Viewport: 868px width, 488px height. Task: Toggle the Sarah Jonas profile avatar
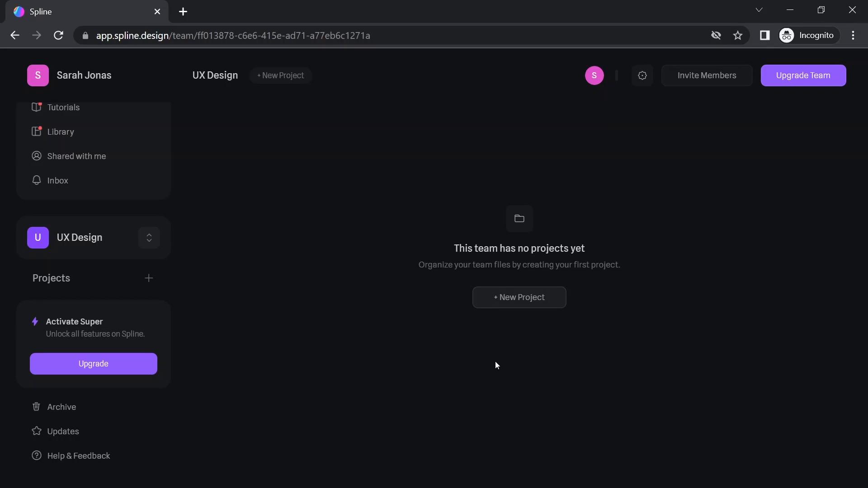coord(38,75)
